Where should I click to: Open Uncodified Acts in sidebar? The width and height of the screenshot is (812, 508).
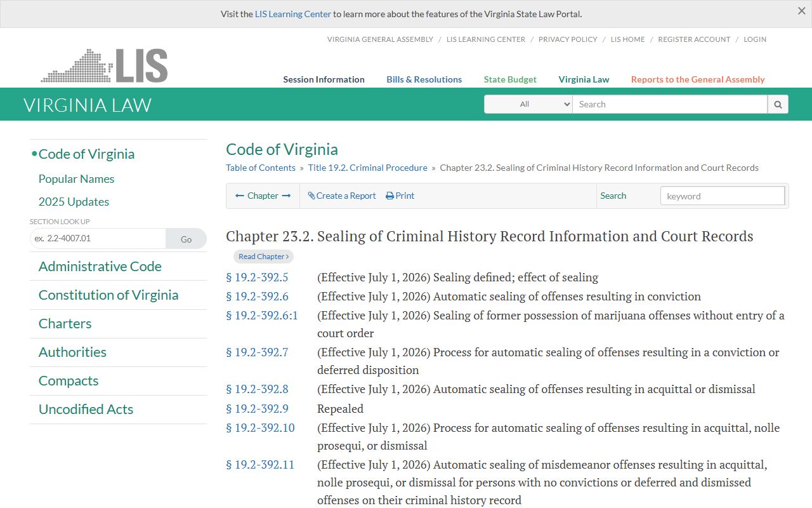pyautogui.click(x=86, y=410)
